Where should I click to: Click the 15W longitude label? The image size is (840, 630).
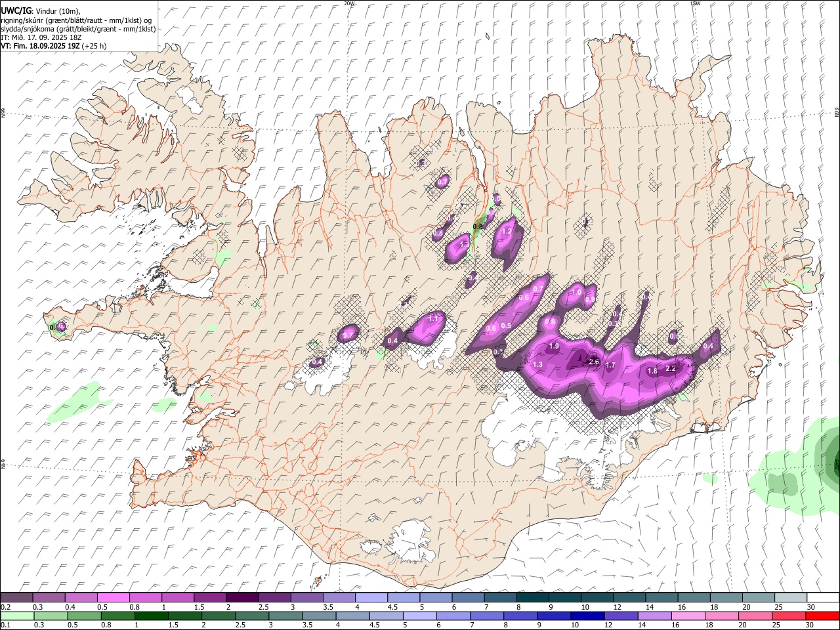click(x=696, y=3)
